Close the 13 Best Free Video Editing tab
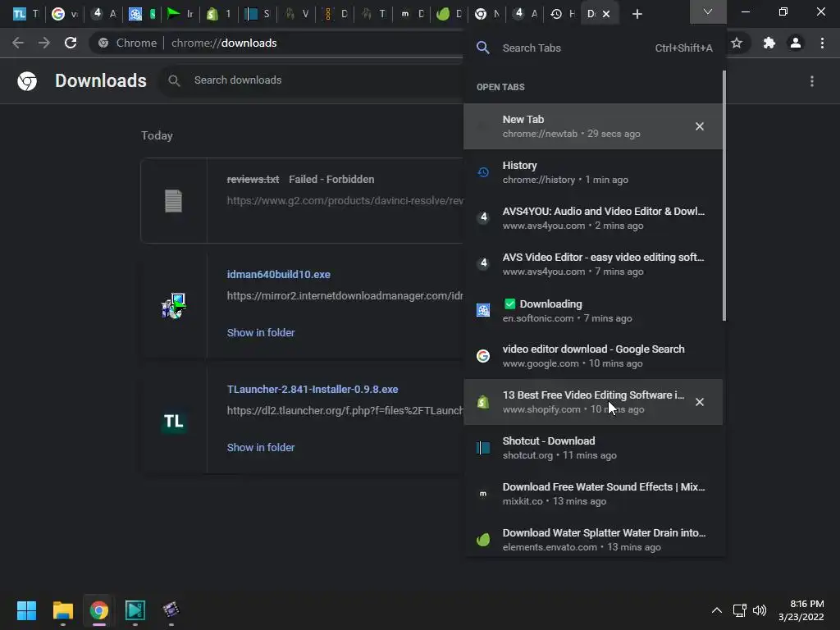This screenshot has height=630, width=840. [x=700, y=402]
